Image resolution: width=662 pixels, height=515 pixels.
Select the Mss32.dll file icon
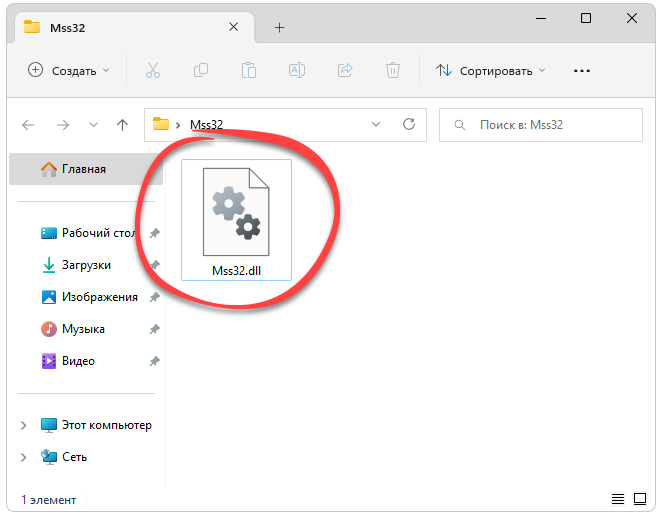coord(236,212)
